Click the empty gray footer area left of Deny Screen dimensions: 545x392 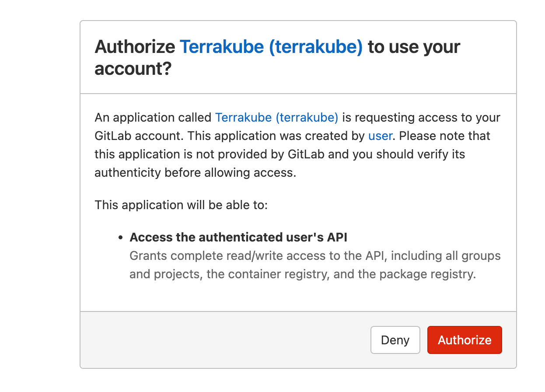pos(219,340)
